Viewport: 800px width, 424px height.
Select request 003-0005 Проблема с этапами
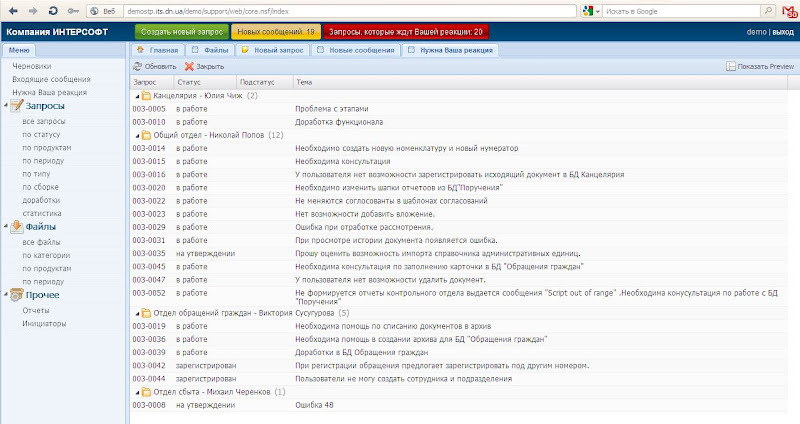click(458, 109)
